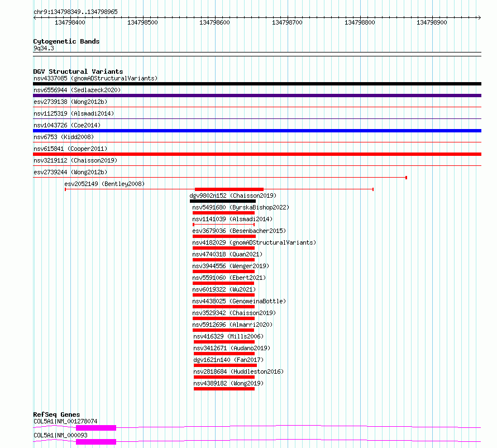This screenshot has height=448, width=497.
Task: Click the red bar under nsv4389182 (Wong2019)
Action: pyautogui.click(x=224, y=389)
